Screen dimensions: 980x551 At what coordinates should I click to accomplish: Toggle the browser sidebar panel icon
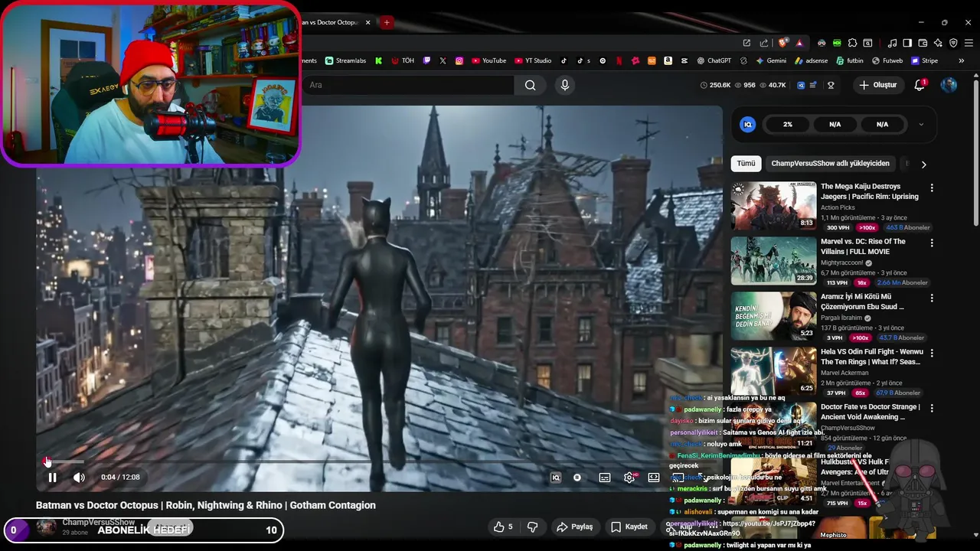tap(907, 43)
